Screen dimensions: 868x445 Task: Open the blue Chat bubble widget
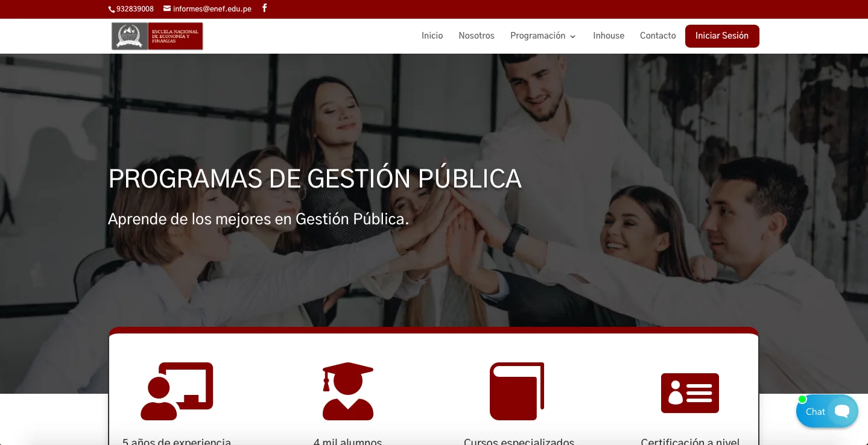[x=827, y=411]
